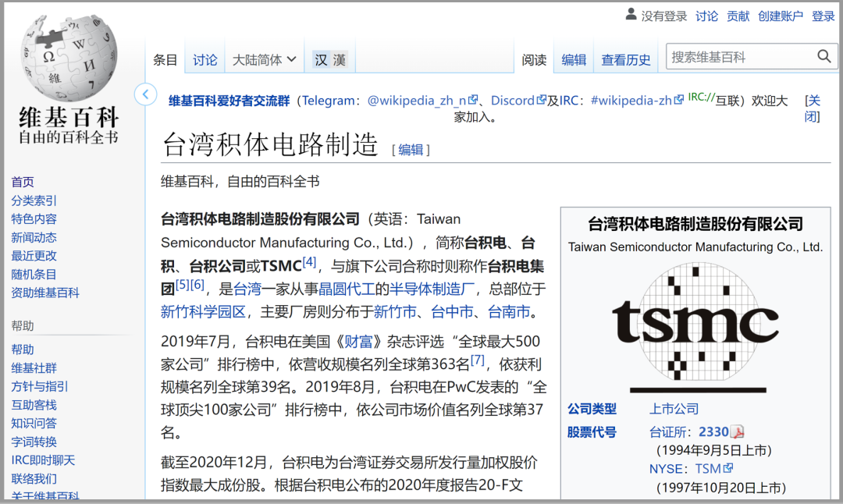Go to 首页 in the sidebar
Screen dimensions: 843x504
[23, 182]
